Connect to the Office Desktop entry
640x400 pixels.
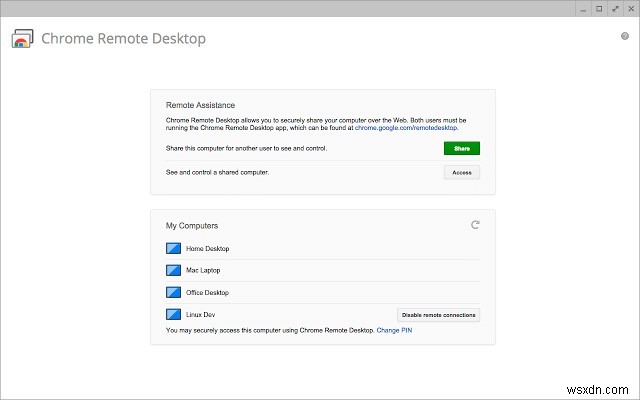click(x=207, y=293)
